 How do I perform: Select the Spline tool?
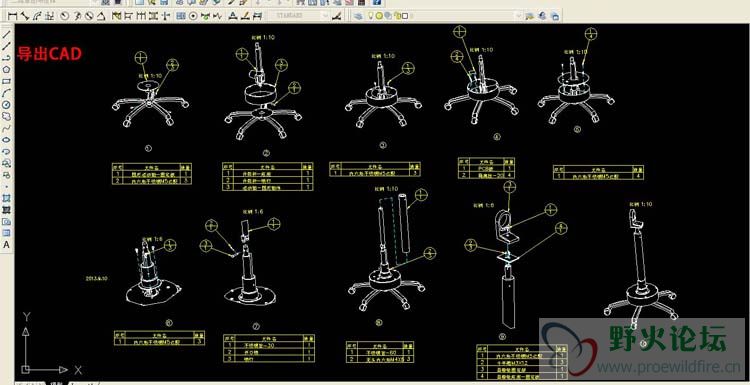tap(7, 128)
